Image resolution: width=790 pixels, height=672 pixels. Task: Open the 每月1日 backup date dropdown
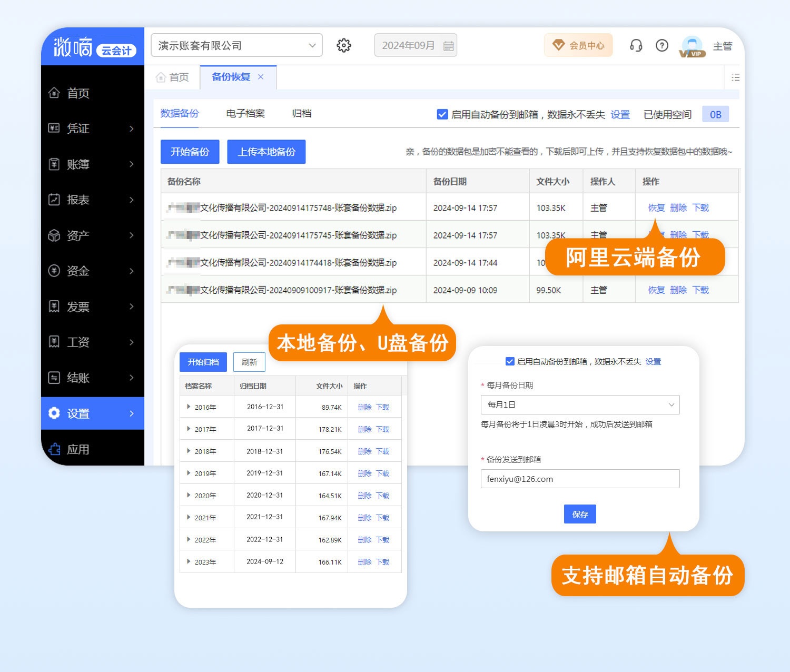[x=580, y=405]
